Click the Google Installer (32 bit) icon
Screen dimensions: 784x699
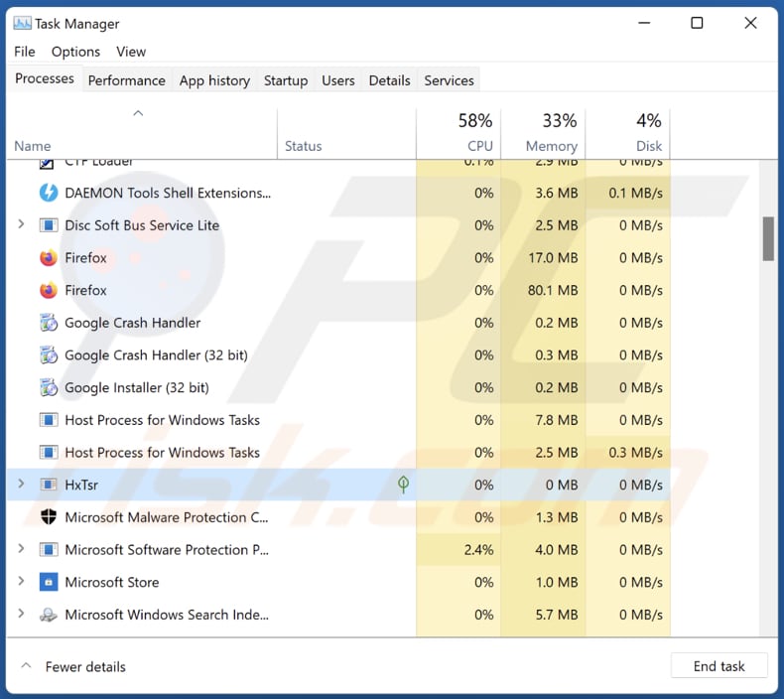[49, 388]
